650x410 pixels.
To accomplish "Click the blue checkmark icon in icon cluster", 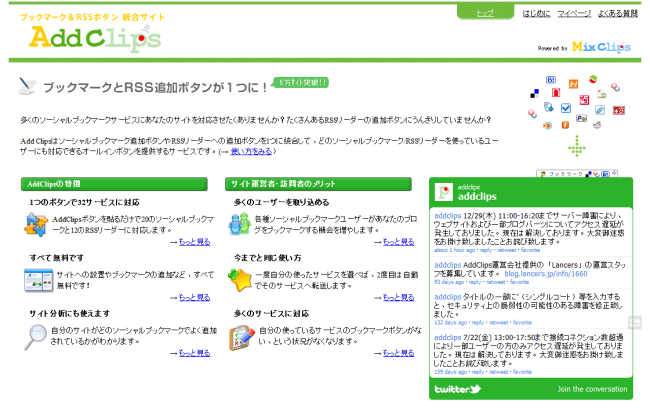I will [566, 109].
